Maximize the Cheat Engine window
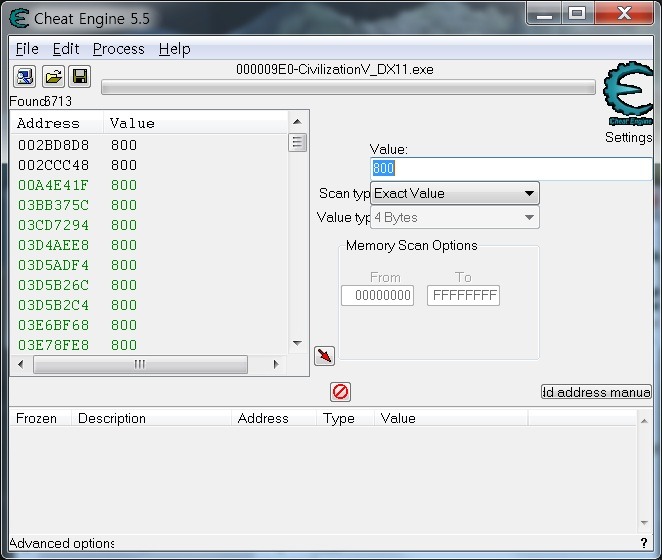The height and width of the screenshot is (560, 662). (x=577, y=14)
